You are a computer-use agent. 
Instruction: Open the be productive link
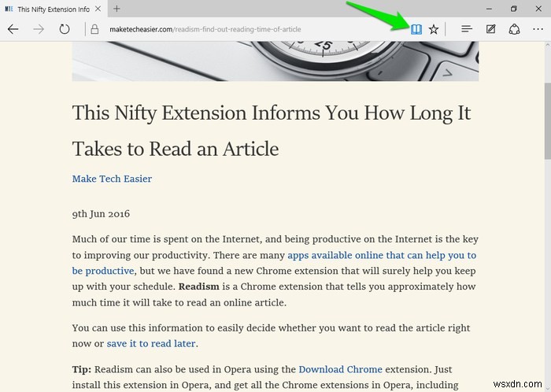(x=103, y=271)
